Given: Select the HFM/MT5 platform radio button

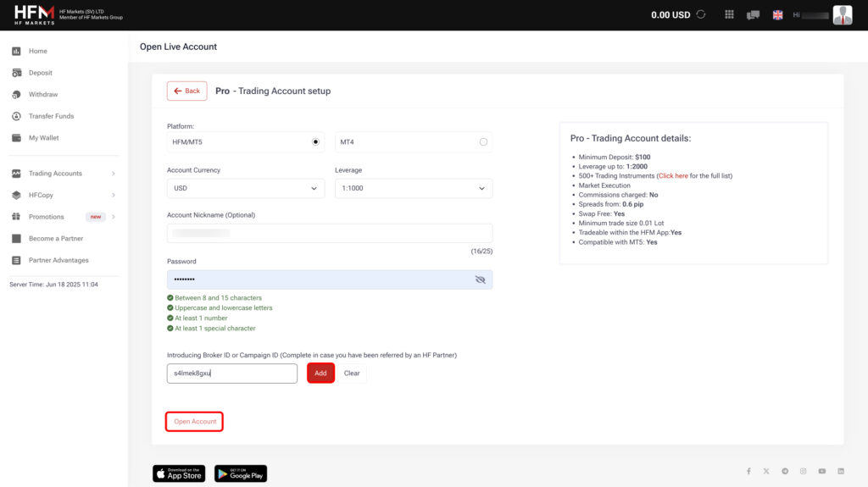Looking at the screenshot, I should pos(315,141).
